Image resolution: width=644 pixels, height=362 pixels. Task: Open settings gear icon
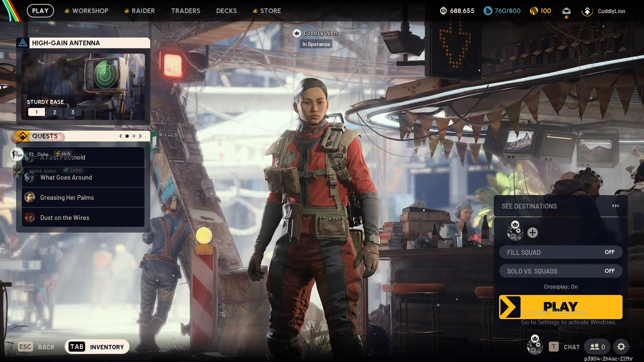point(621,347)
